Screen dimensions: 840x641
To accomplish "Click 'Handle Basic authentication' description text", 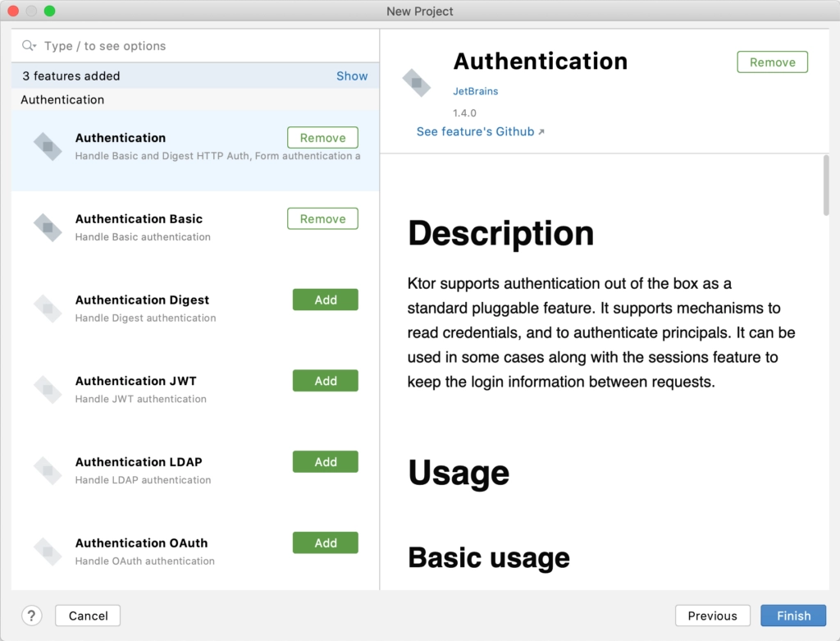I will [x=143, y=237].
